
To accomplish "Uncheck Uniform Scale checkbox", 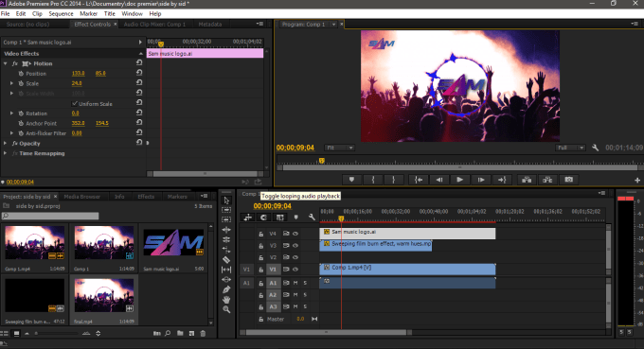I will tap(74, 103).
